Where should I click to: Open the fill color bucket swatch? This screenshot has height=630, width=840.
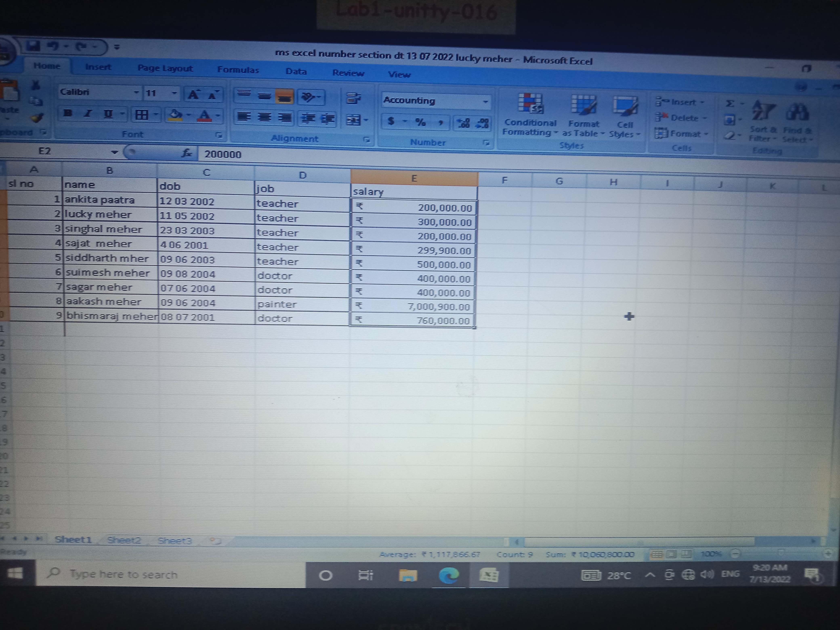[x=175, y=115]
